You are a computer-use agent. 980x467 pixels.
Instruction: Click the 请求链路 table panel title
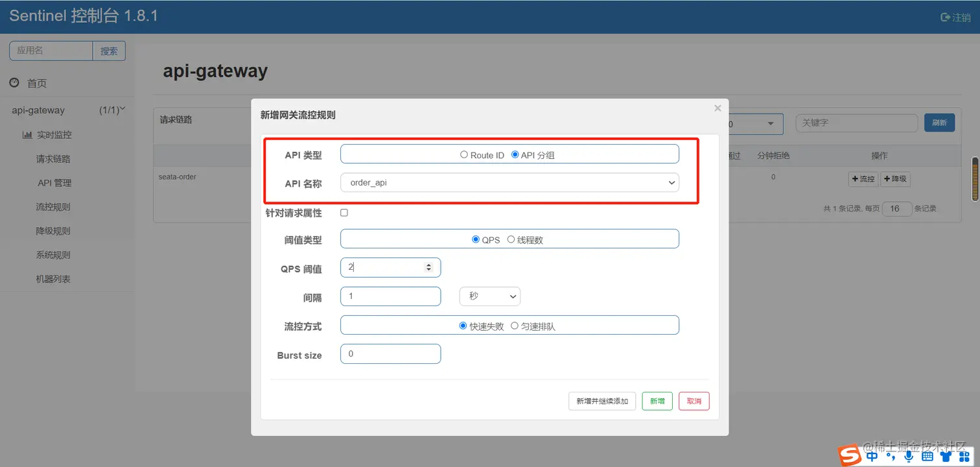coord(176,119)
